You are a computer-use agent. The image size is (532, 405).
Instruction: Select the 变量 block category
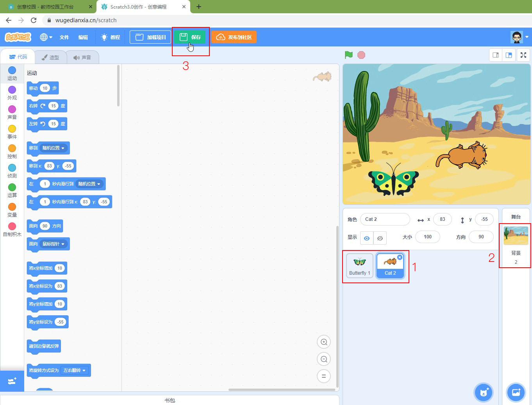[x=12, y=210]
